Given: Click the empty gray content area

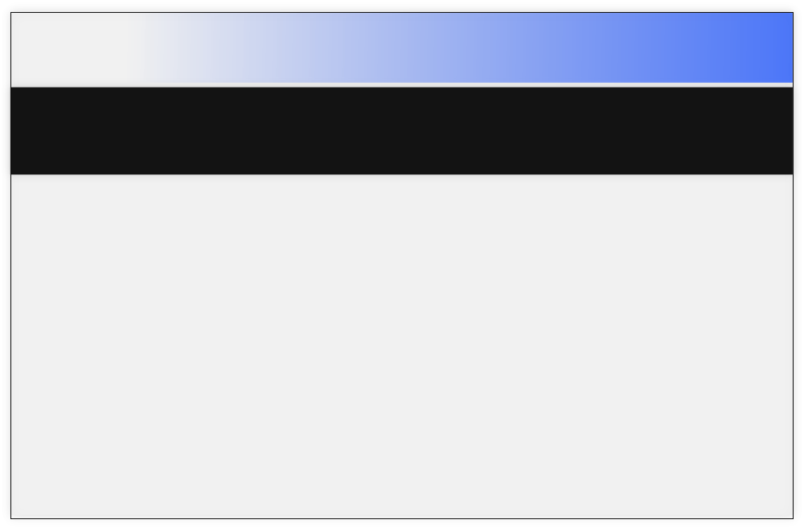Looking at the screenshot, I should 402,346.
